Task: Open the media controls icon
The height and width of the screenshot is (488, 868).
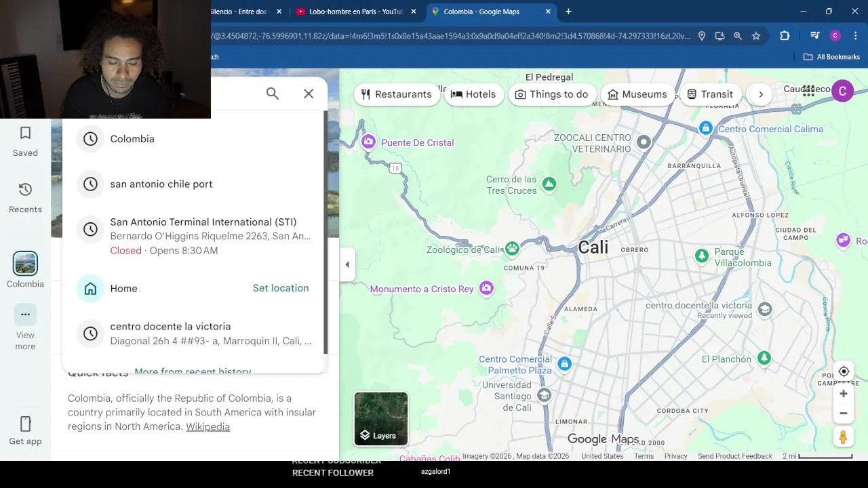Action: pyautogui.click(x=815, y=36)
